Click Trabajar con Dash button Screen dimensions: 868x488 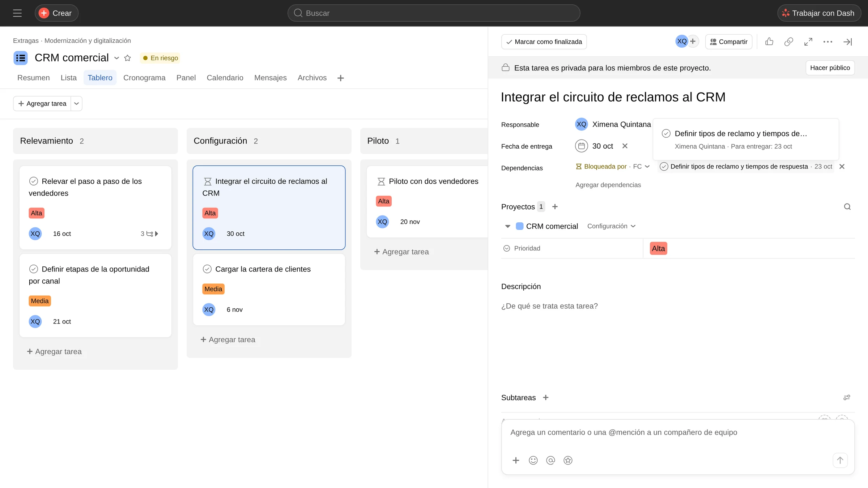(x=818, y=13)
